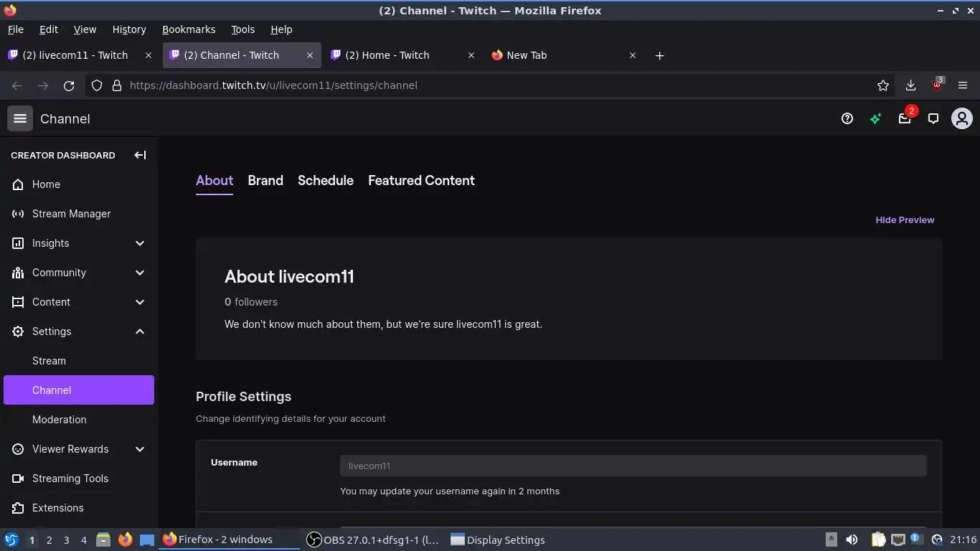This screenshot has width=980, height=551.
Task: Open the Streaming Tools page
Action: tap(79, 479)
